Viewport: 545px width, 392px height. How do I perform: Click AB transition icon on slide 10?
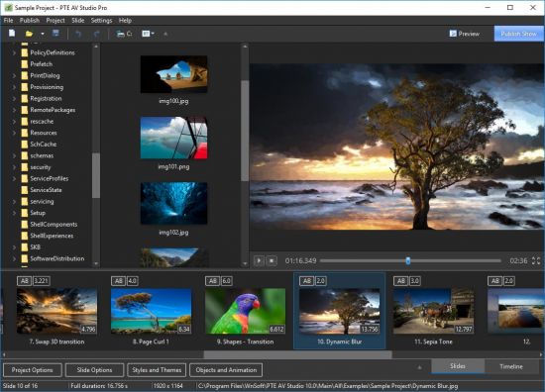306,281
